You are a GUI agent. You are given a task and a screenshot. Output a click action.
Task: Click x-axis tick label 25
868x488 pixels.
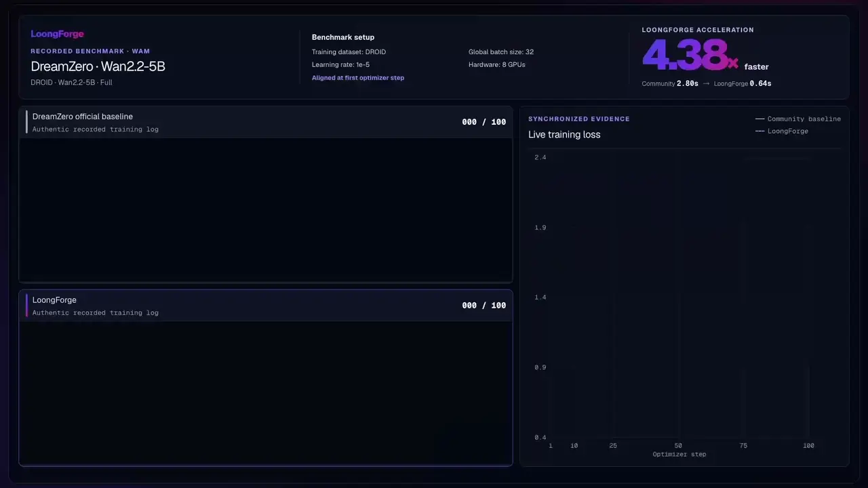(x=613, y=446)
